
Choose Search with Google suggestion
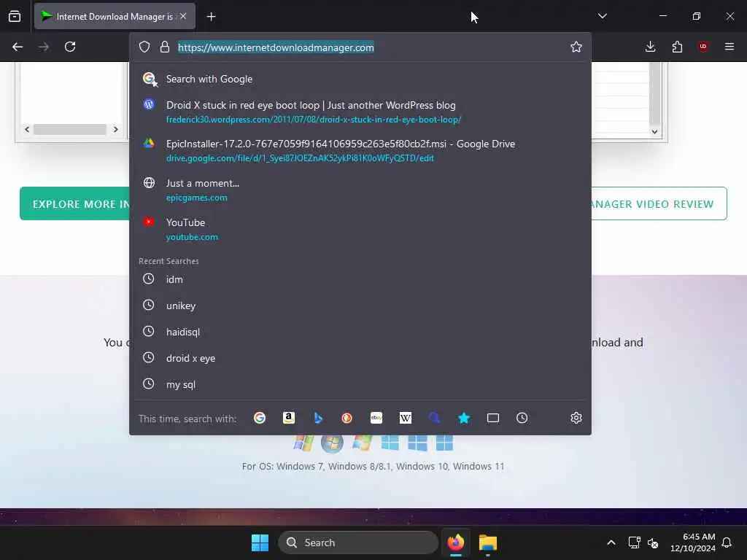point(360,79)
